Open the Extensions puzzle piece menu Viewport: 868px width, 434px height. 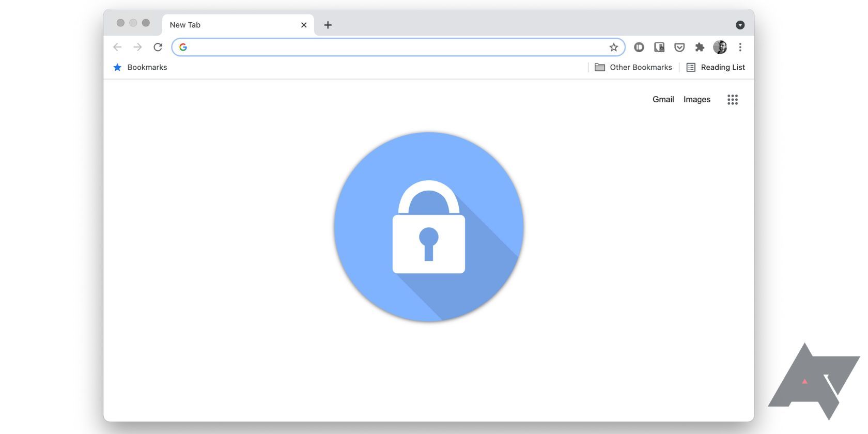(700, 47)
